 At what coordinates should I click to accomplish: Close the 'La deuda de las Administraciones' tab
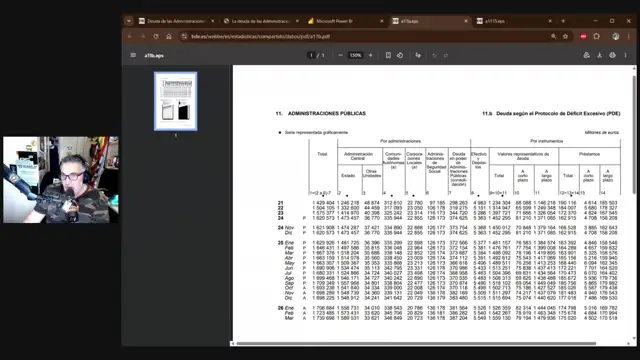pyautogui.click(x=297, y=21)
